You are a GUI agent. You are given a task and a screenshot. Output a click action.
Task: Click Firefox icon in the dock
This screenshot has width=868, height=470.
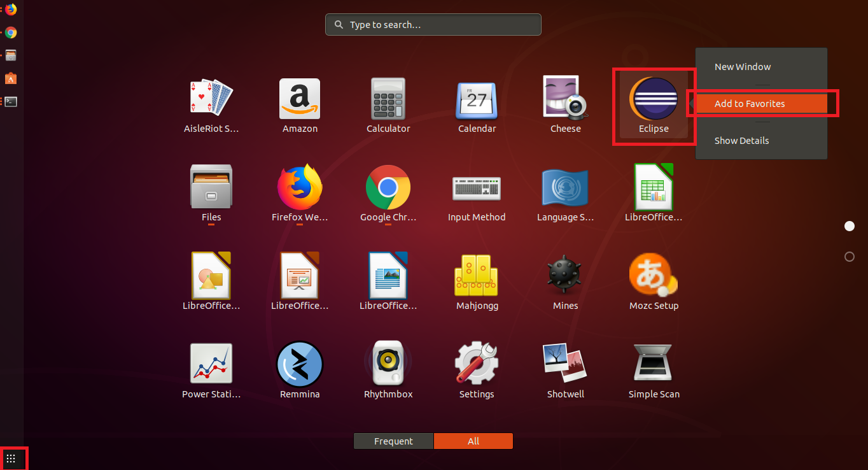coord(11,10)
